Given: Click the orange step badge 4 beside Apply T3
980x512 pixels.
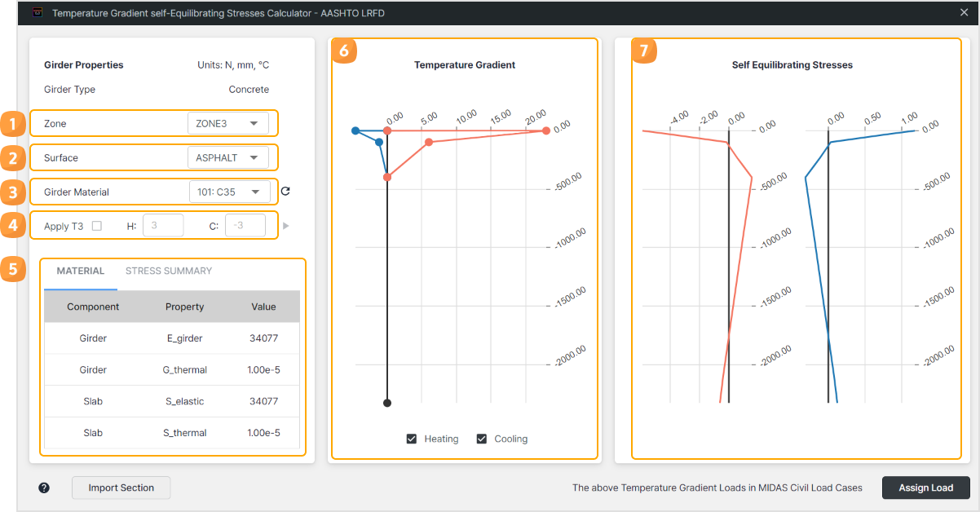Looking at the screenshot, I should [13, 226].
